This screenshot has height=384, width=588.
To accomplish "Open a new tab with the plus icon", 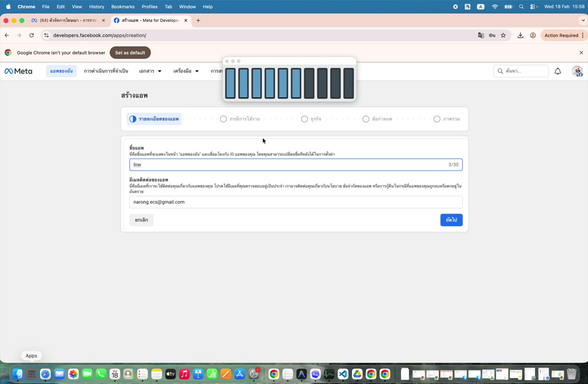I will [x=198, y=20].
